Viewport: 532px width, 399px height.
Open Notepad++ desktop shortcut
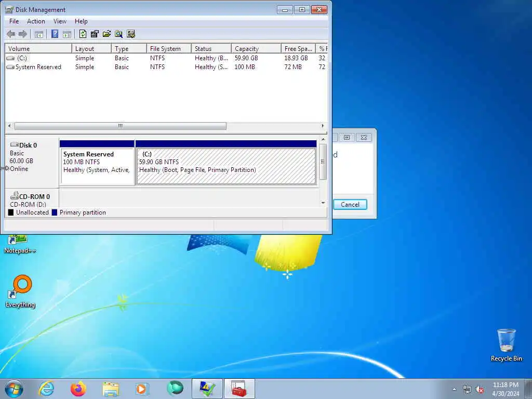20,244
